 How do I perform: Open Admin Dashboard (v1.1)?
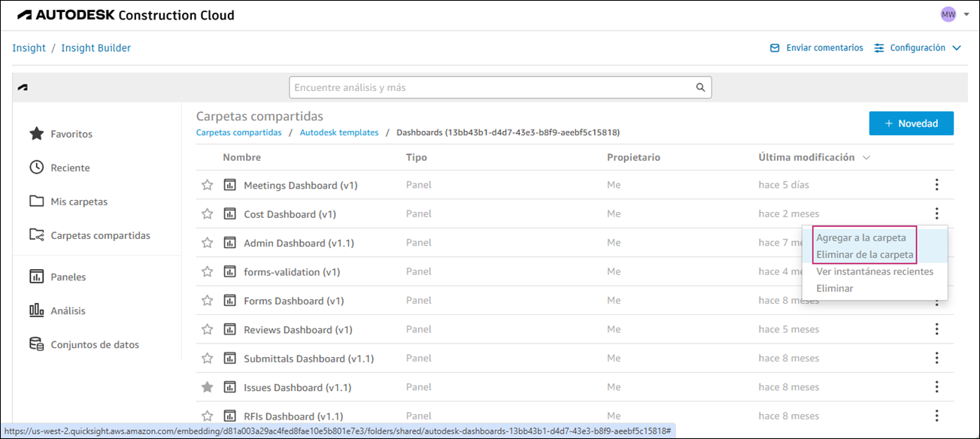pos(299,243)
